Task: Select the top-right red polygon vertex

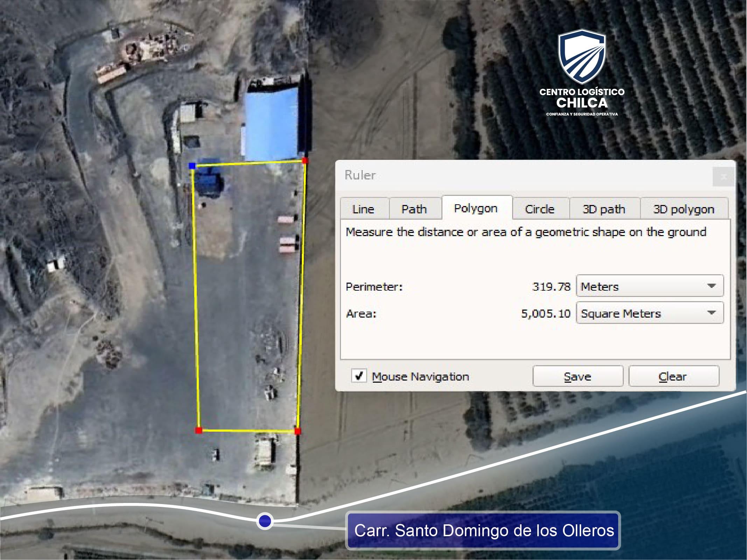Action: point(305,161)
